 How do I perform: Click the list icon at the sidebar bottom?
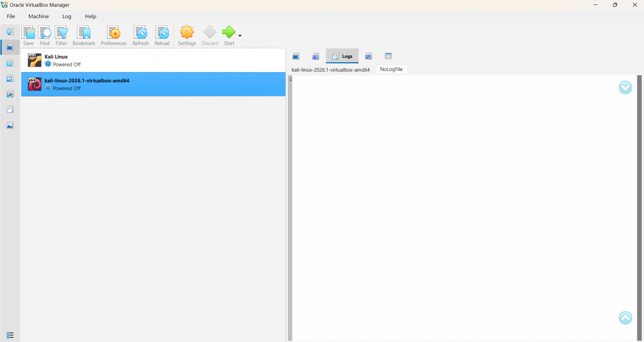[x=10, y=335]
